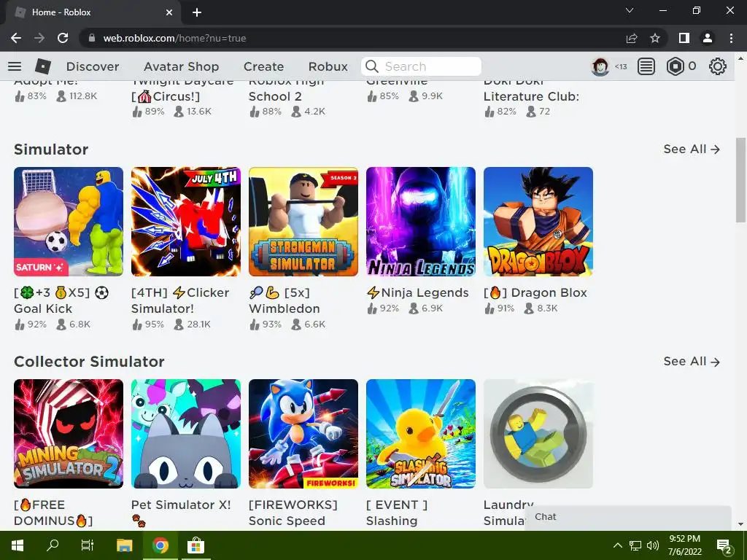
Task: Click the Clicker Simulator! title link
Action: 180,300
